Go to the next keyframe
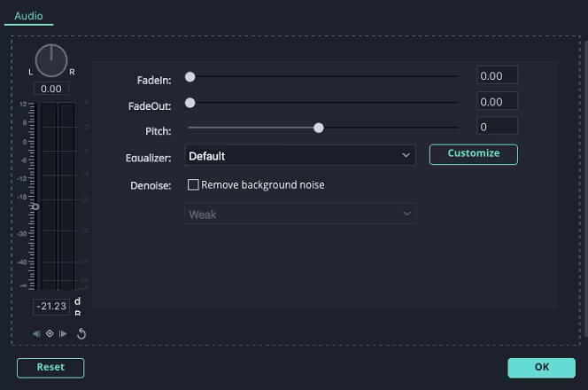588x390 pixels. coord(63,334)
